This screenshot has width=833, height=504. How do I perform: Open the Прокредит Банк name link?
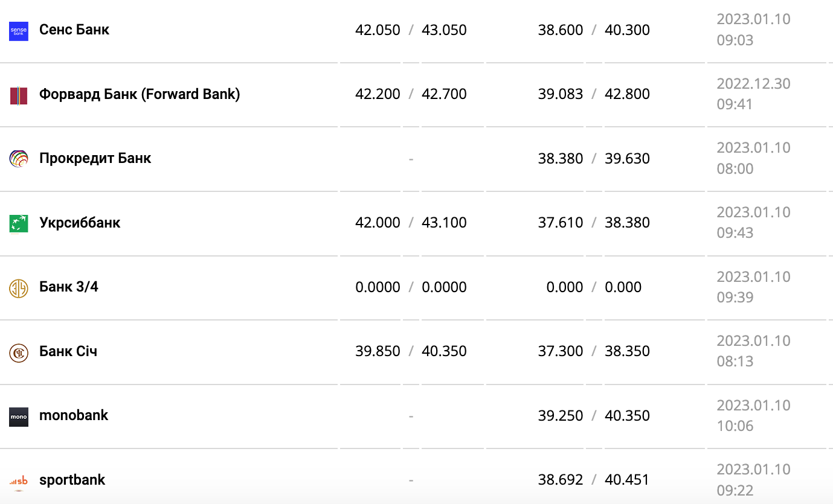point(95,158)
